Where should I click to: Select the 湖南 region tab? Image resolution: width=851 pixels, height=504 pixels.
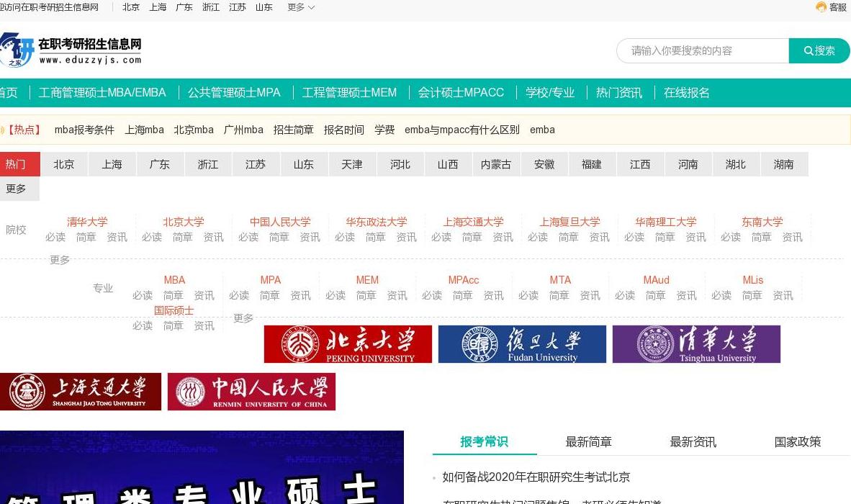[784, 164]
